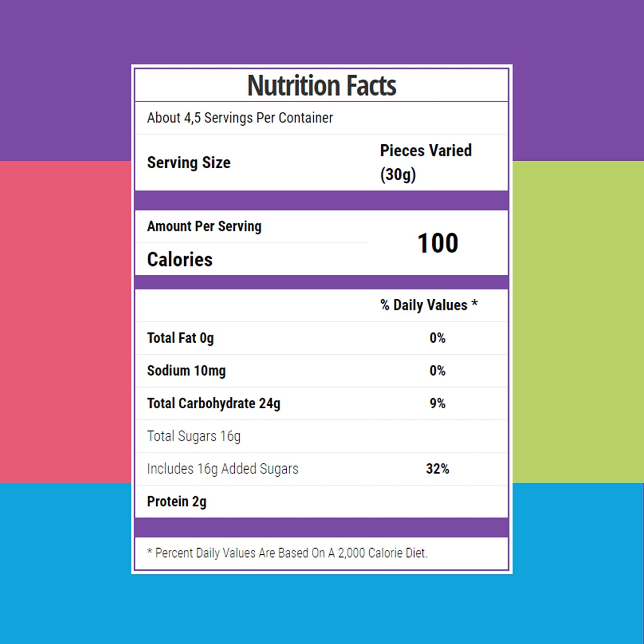Select the Amount Per Serving label
Image resolution: width=644 pixels, height=644 pixels.
coord(204,226)
